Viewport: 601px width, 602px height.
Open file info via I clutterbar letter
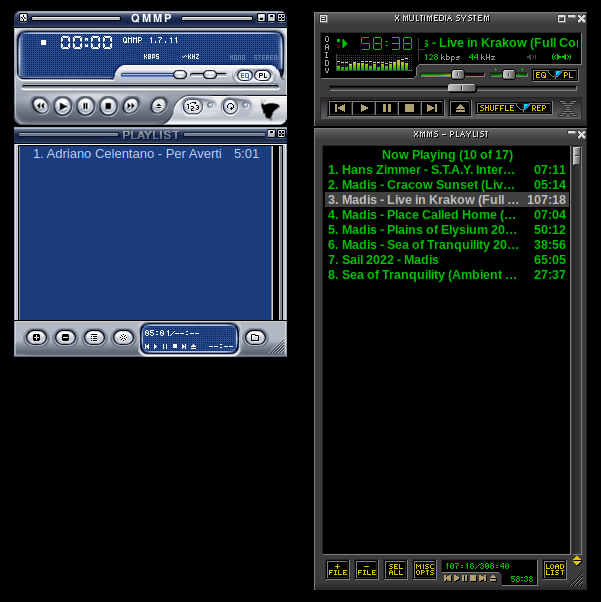327,55
